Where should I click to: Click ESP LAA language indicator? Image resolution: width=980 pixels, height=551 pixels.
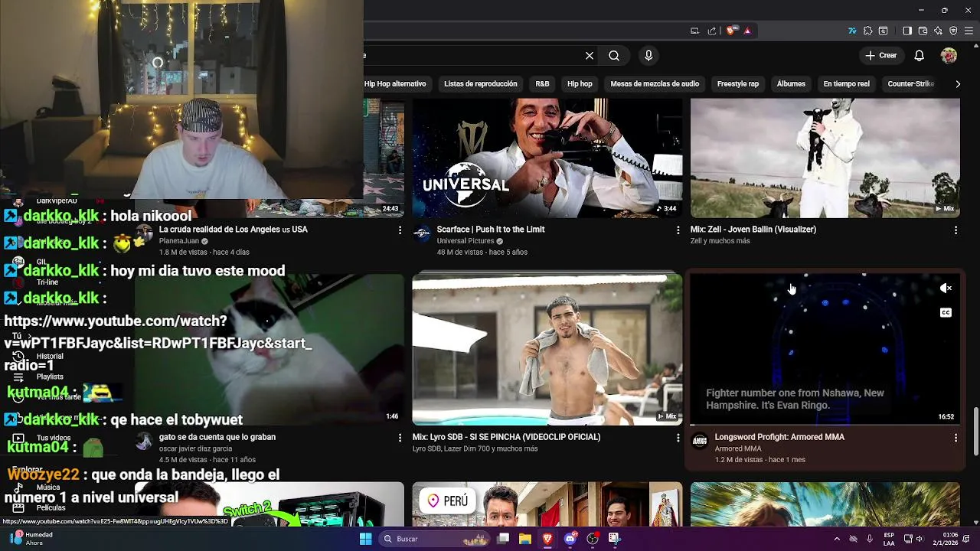point(889,539)
